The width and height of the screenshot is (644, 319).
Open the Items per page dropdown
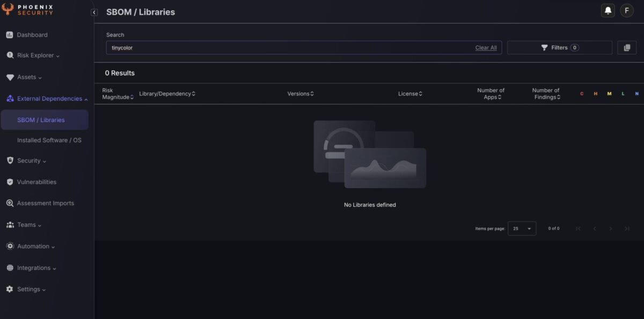coord(522,229)
